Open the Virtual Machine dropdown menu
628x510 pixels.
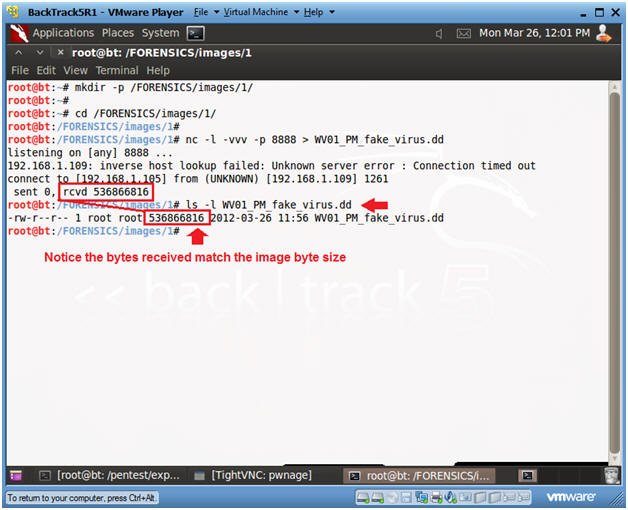pos(261,12)
